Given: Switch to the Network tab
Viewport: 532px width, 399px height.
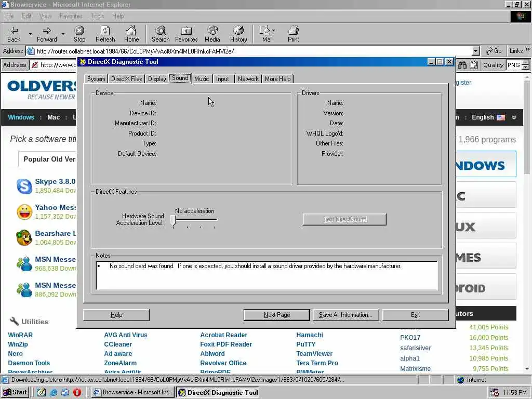Looking at the screenshot, I should click(248, 79).
